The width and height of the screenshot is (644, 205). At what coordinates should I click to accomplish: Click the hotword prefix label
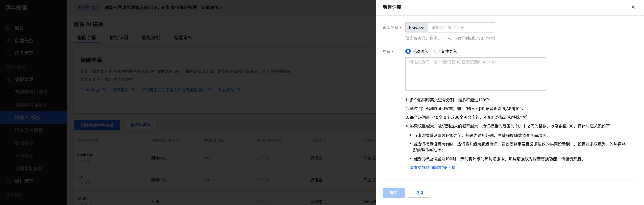(417, 27)
